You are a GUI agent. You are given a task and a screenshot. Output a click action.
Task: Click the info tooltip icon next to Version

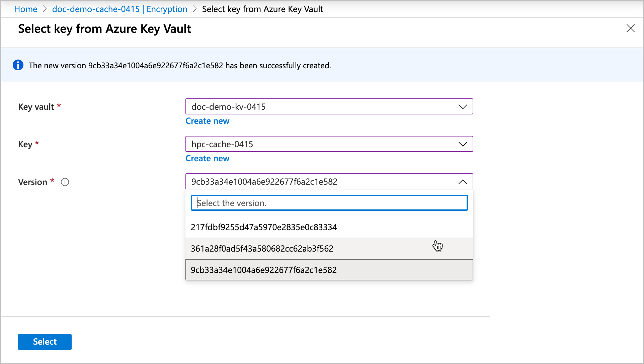pos(65,182)
